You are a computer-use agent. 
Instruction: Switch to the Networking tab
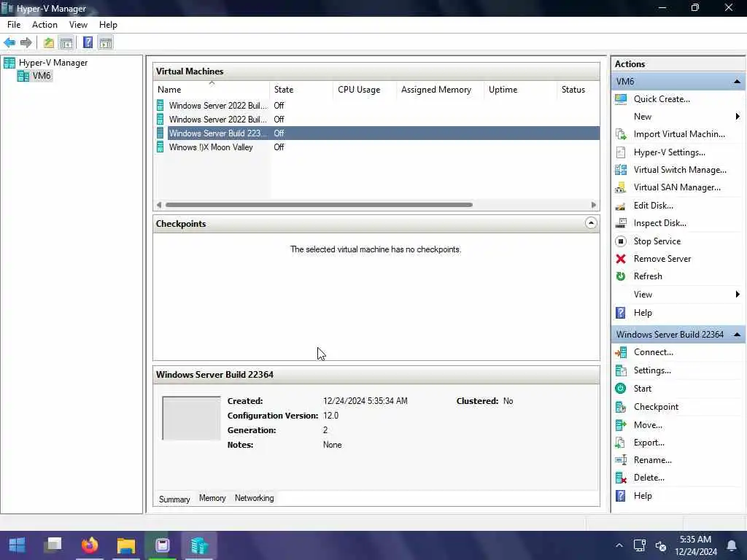(x=255, y=498)
